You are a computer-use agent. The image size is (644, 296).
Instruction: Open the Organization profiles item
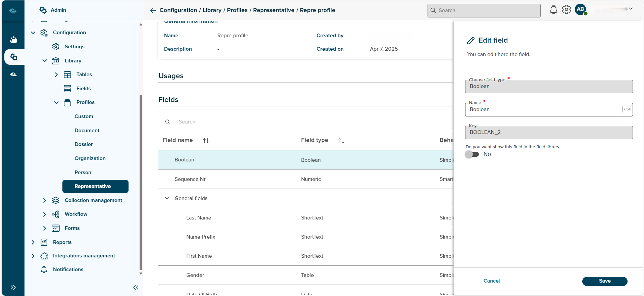(x=90, y=158)
